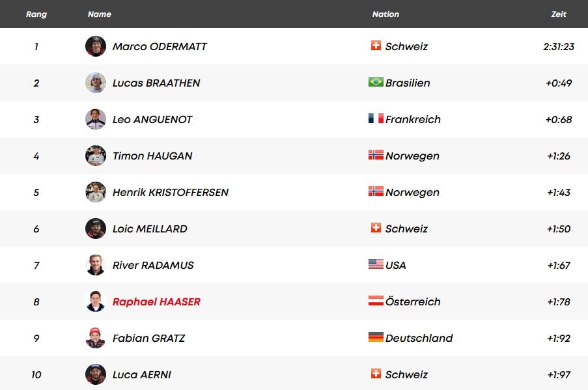Click Lucas Braathen's avatar photo
The image size is (588, 390).
[x=96, y=83]
